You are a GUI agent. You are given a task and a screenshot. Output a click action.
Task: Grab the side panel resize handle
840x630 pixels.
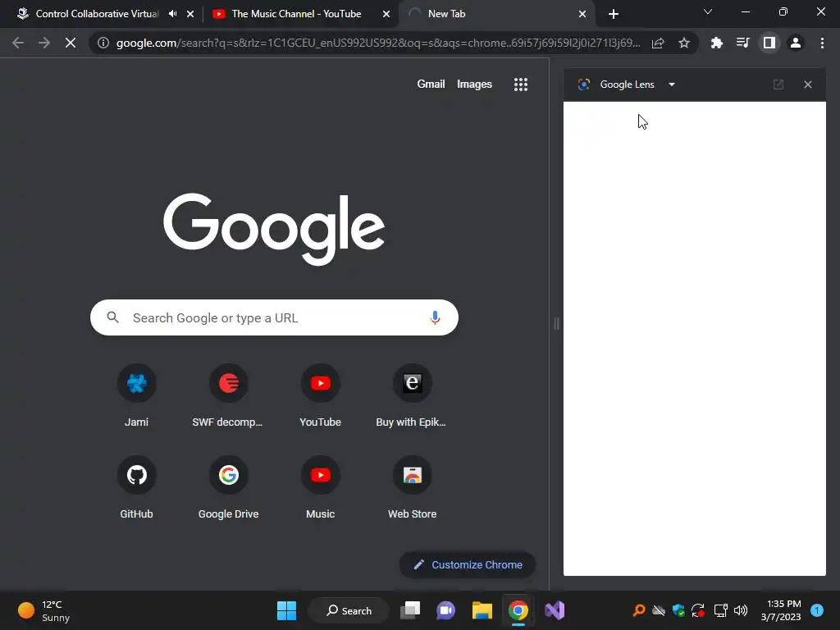pyautogui.click(x=556, y=323)
